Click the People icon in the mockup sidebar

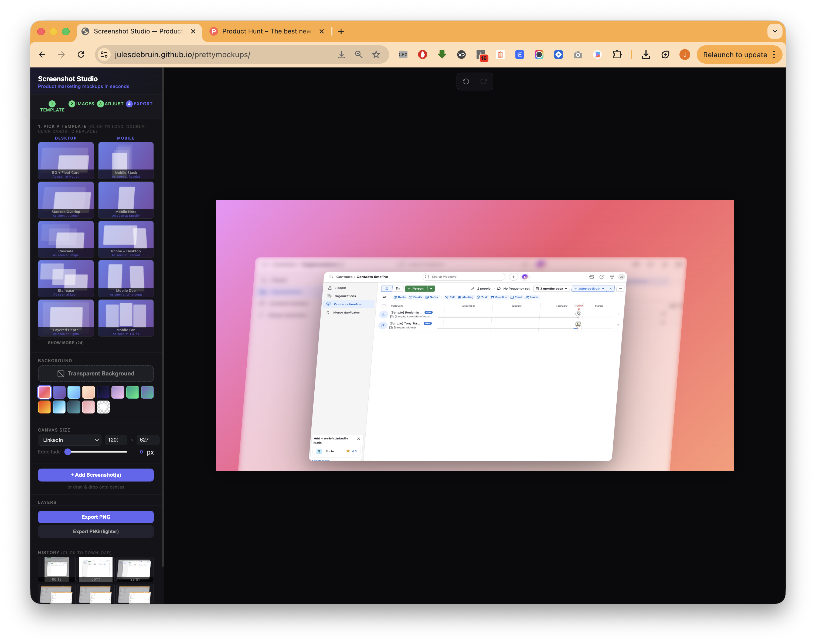330,288
